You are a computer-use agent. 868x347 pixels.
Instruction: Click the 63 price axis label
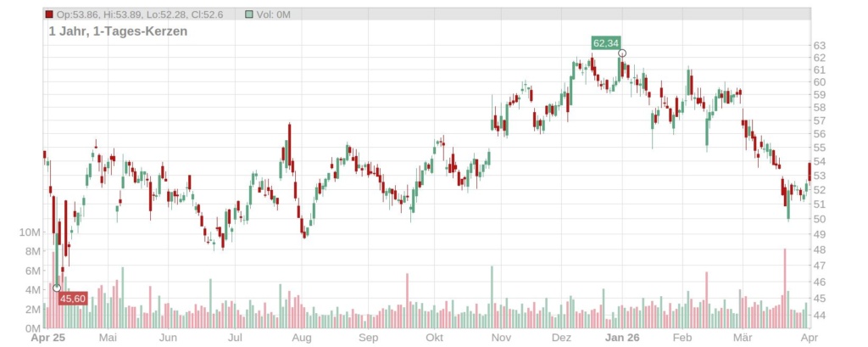coord(820,45)
